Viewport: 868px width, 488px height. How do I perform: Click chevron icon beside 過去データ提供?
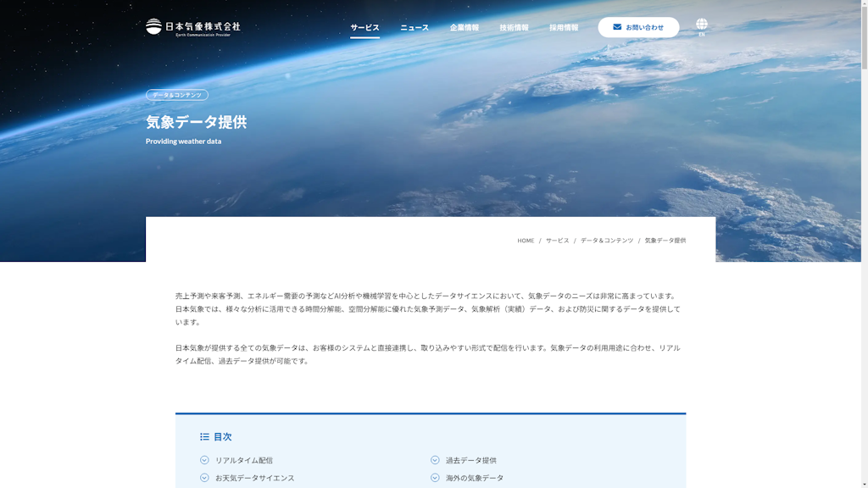pos(435,460)
